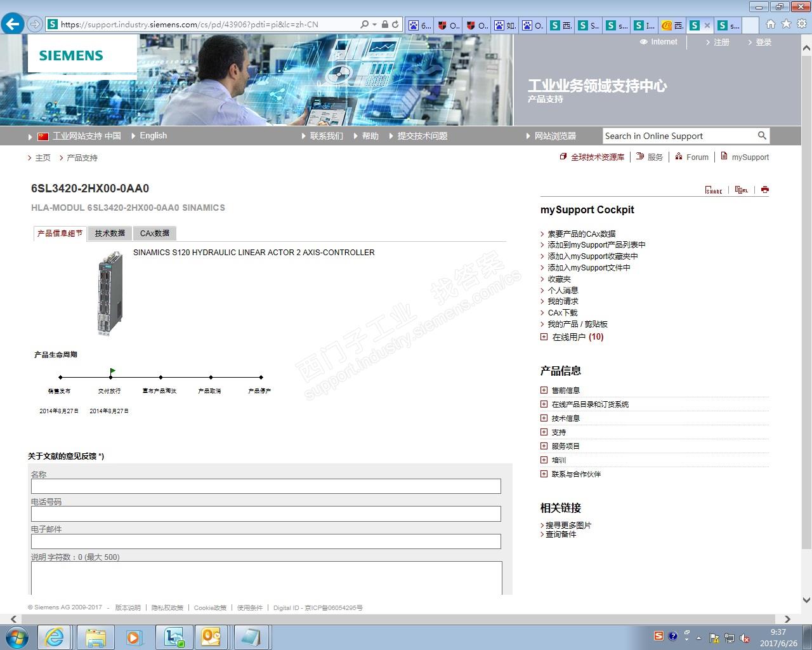The height and width of the screenshot is (650, 812).
Task: Close the active browser tab
Action: (707, 25)
